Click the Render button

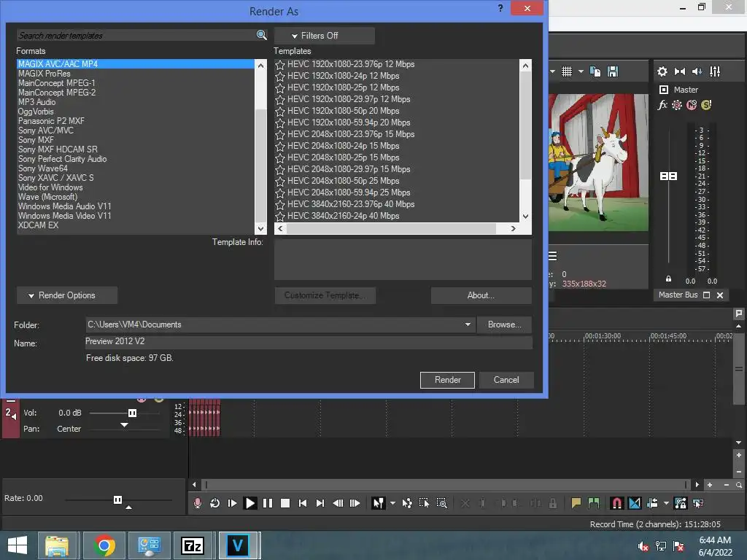447,380
